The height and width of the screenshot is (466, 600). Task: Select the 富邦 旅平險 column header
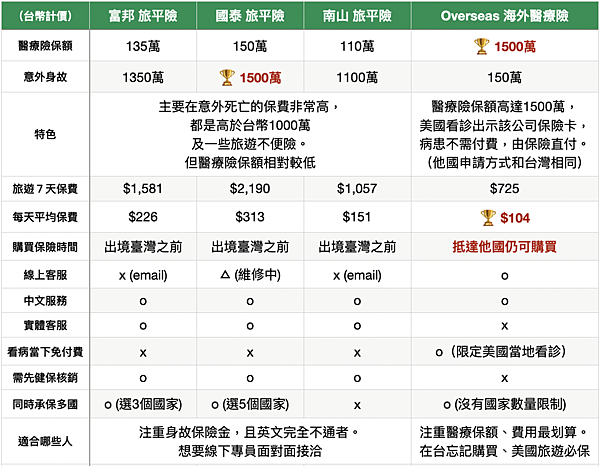click(x=143, y=16)
